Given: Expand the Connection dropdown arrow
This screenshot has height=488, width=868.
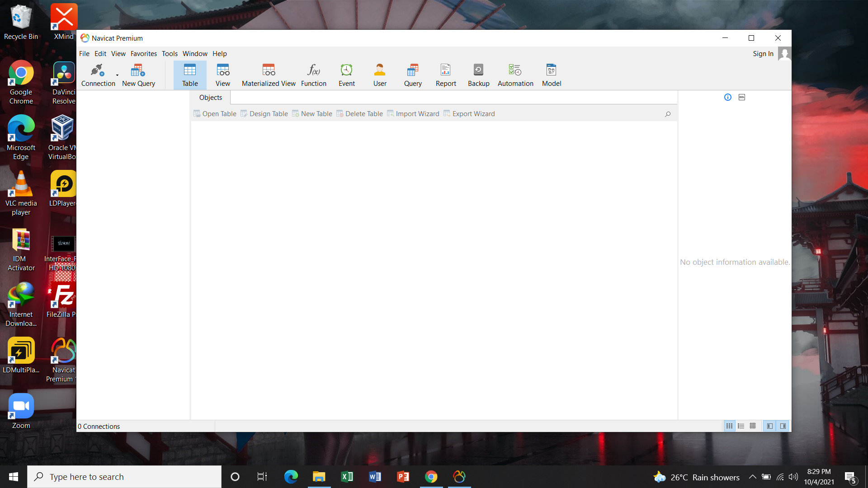Looking at the screenshot, I should tap(118, 75).
